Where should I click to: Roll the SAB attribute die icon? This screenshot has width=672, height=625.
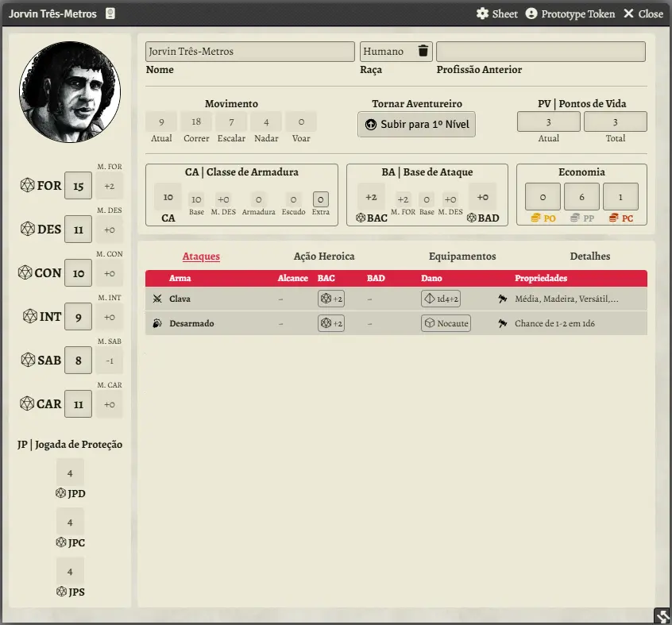[28, 360]
